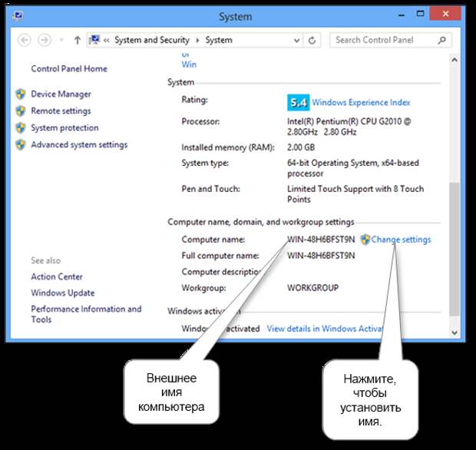Select the computer name WIN-48H6BFST9N text
The height and width of the screenshot is (450, 476).
(321, 240)
